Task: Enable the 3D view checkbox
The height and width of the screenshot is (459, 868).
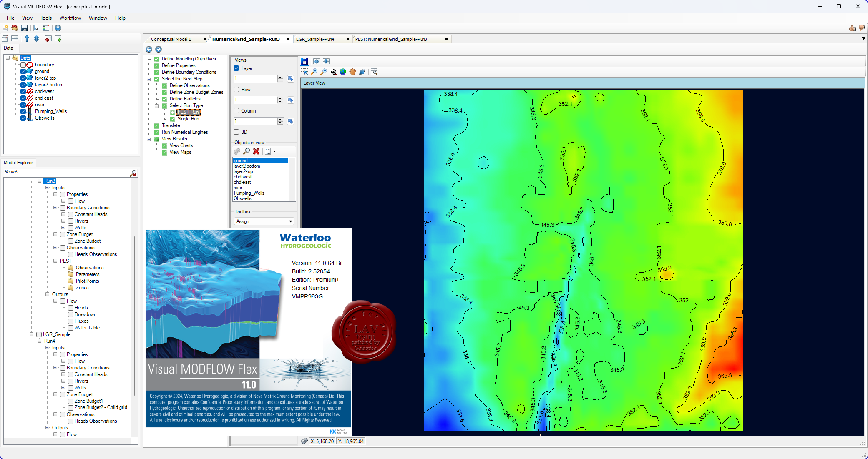Action: [x=236, y=132]
